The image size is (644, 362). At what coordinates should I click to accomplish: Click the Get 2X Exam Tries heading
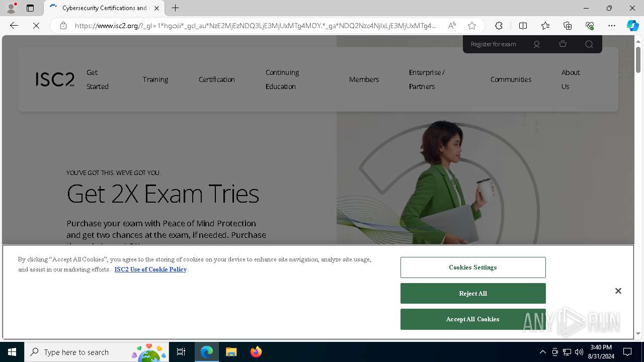pos(163,194)
